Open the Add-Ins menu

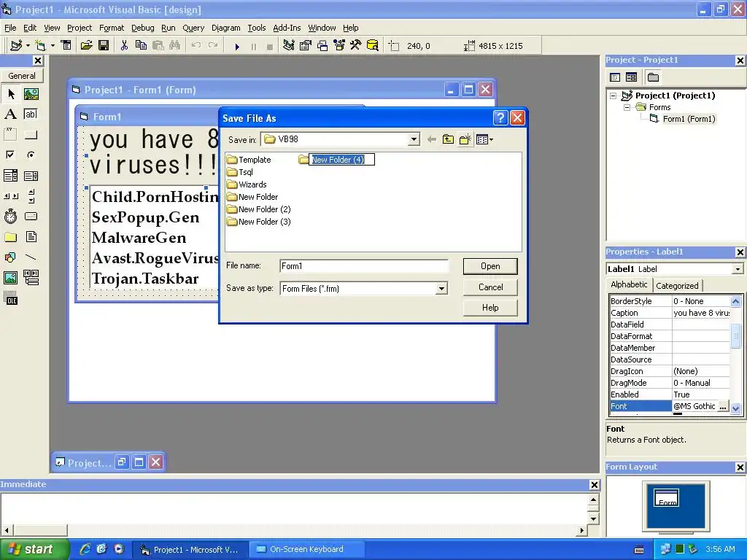coord(287,28)
